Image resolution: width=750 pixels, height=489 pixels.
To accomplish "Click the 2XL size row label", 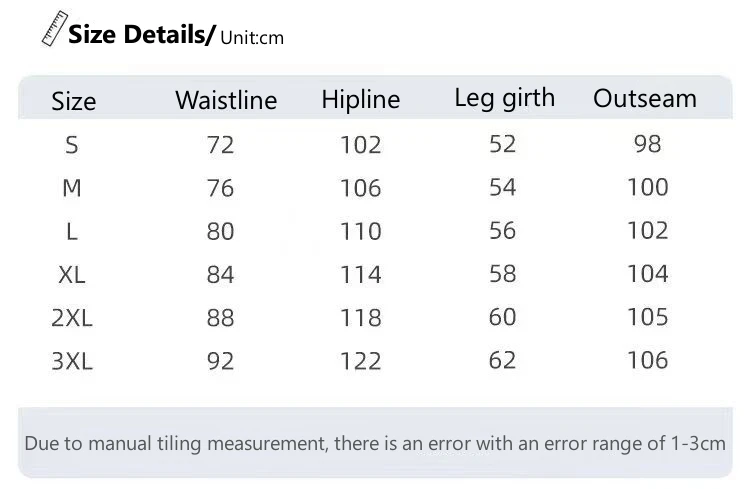I will point(72,318).
